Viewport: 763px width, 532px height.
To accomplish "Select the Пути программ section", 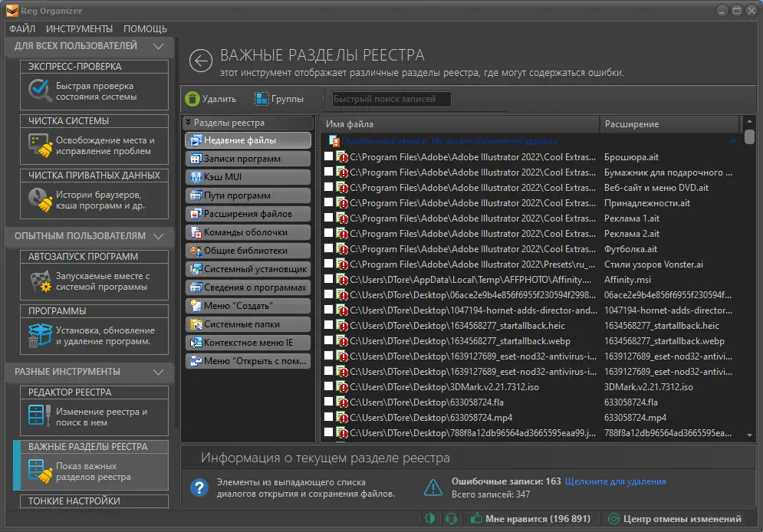I will (248, 195).
